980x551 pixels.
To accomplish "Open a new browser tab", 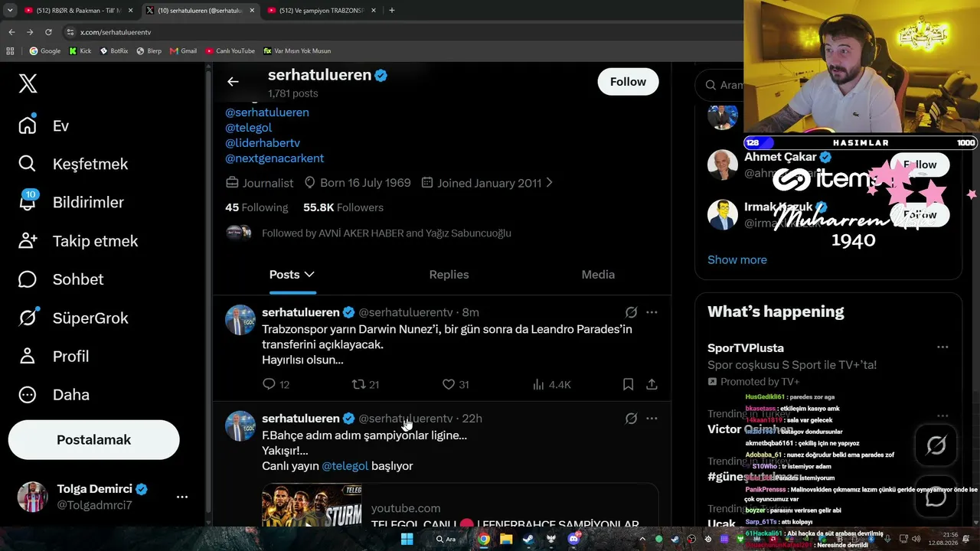I will [392, 11].
